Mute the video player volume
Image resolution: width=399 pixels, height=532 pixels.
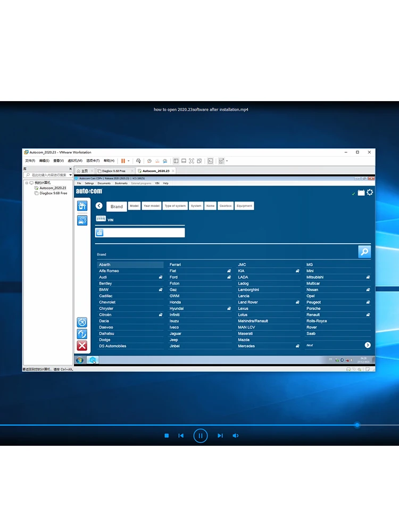(236, 436)
